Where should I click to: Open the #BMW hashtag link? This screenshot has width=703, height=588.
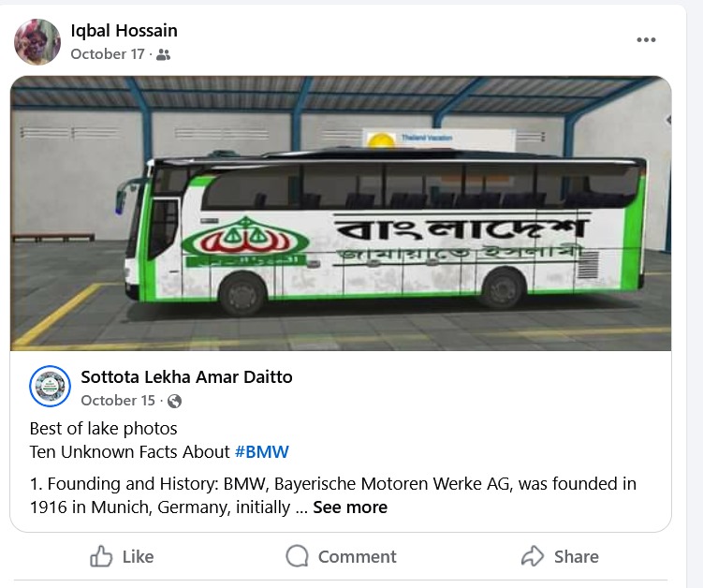(262, 451)
